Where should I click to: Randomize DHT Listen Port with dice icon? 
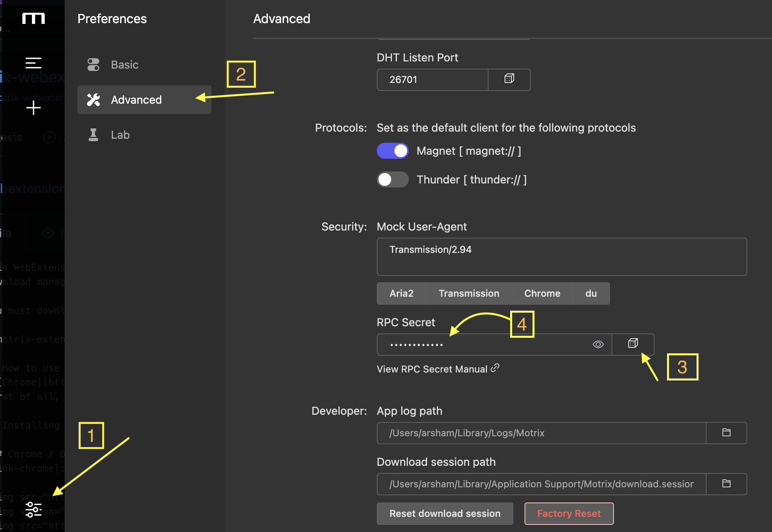[509, 79]
